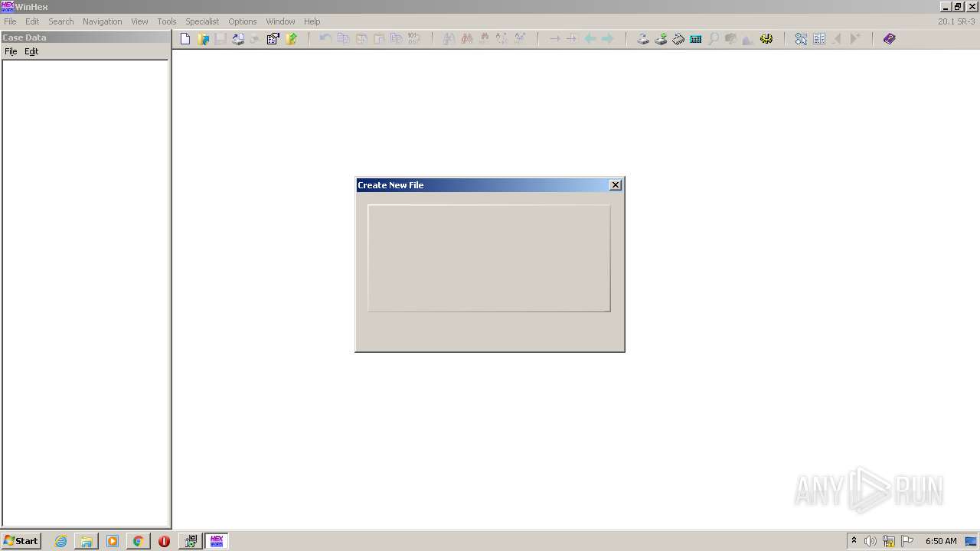Click the volume speaker tray icon
This screenshot has height=551, width=980.
point(871,541)
